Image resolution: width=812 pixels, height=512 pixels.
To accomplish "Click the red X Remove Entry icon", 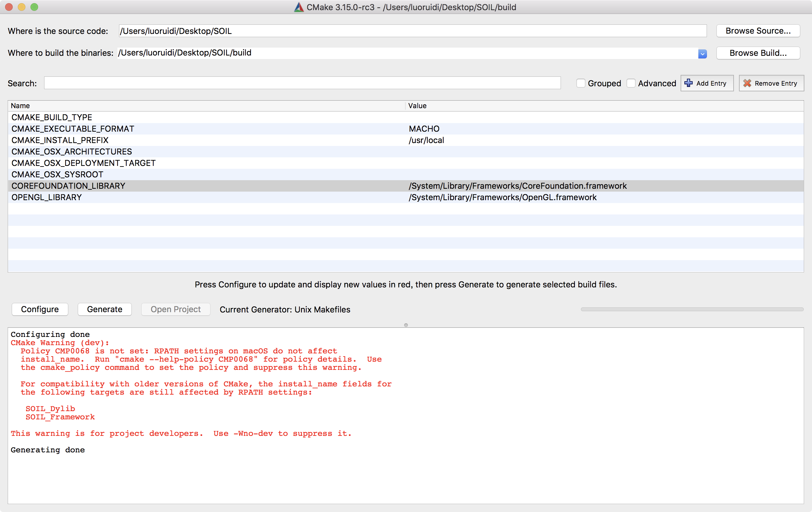I will pos(747,83).
